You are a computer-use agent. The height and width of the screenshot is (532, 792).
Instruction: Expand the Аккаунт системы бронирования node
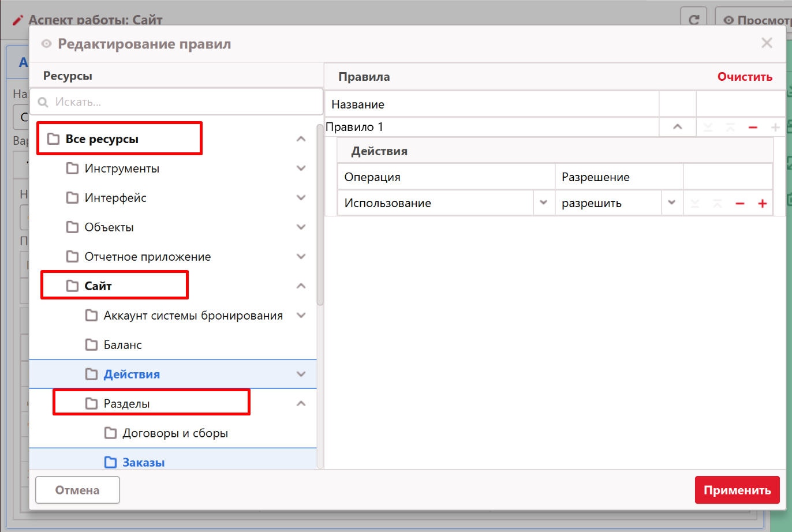[x=301, y=316]
